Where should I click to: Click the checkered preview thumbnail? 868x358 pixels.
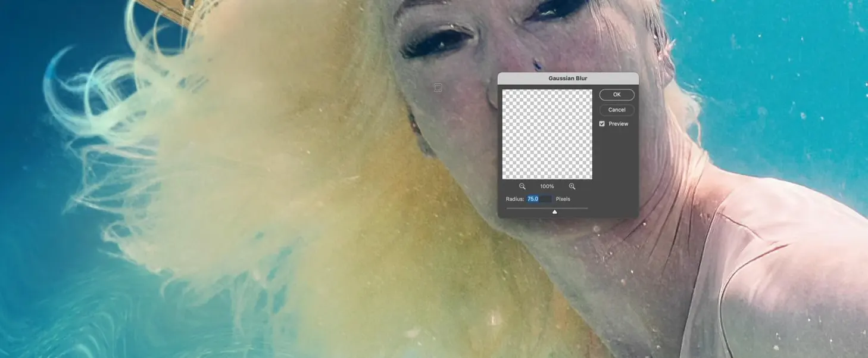(x=547, y=134)
